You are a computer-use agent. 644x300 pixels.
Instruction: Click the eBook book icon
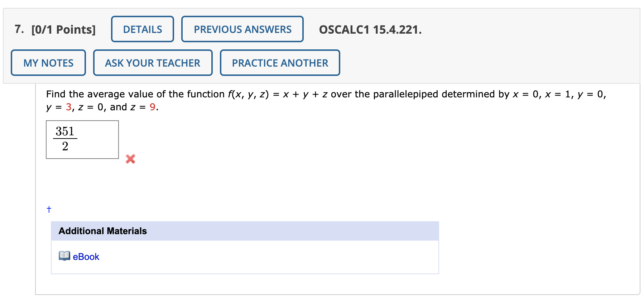[64, 256]
